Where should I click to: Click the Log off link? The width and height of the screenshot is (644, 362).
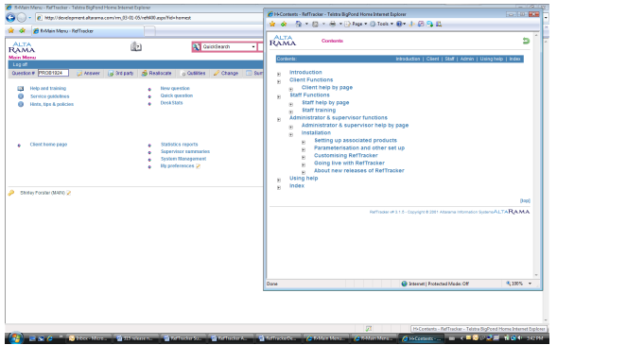tap(20, 64)
